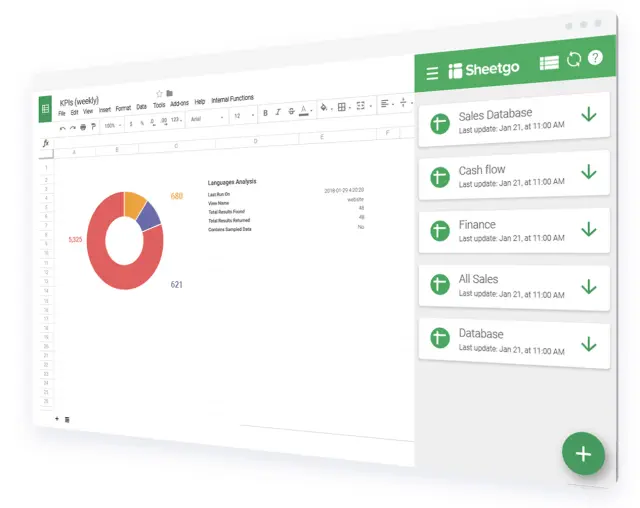640x508 pixels.
Task: Click the Finance connection icon
Action: 440,231
